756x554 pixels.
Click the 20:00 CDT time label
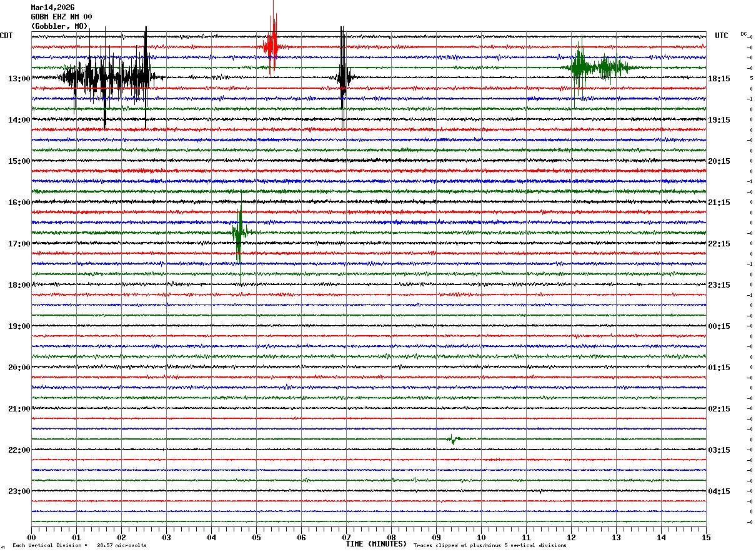click(19, 367)
